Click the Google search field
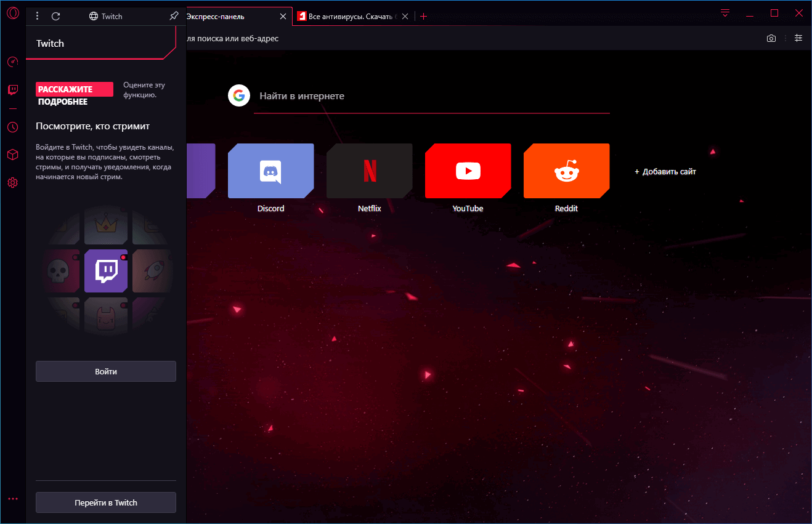The height and width of the screenshot is (524, 812). (x=431, y=96)
